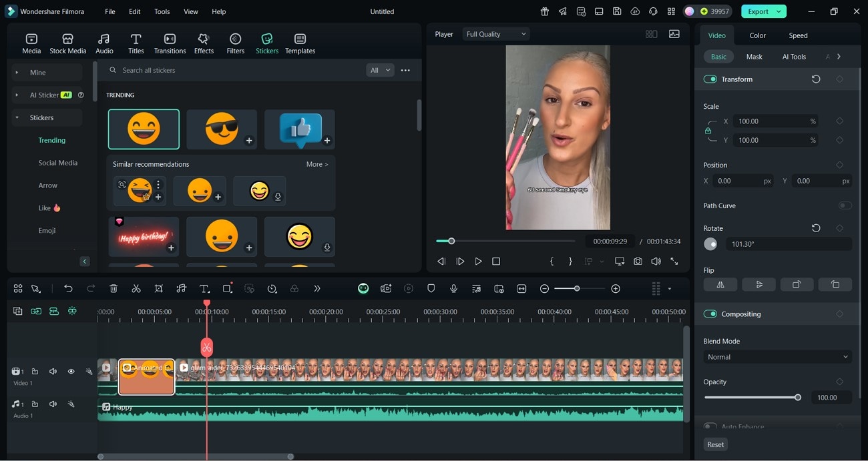Reset the Rotate value

pyautogui.click(x=816, y=228)
